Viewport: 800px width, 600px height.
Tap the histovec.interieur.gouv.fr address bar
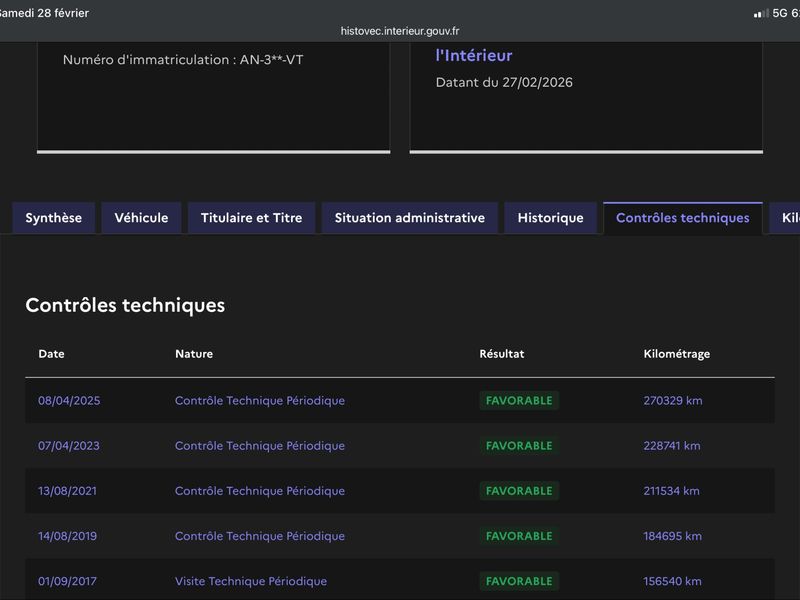point(400,31)
